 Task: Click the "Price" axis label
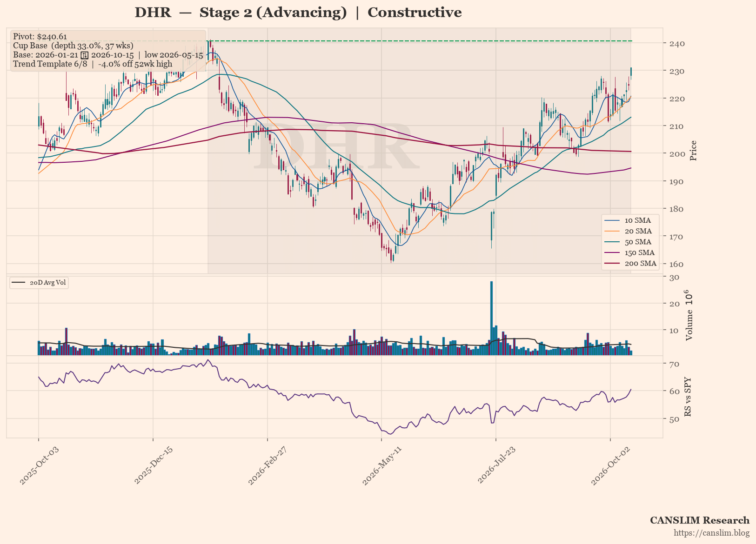coord(693,151)
